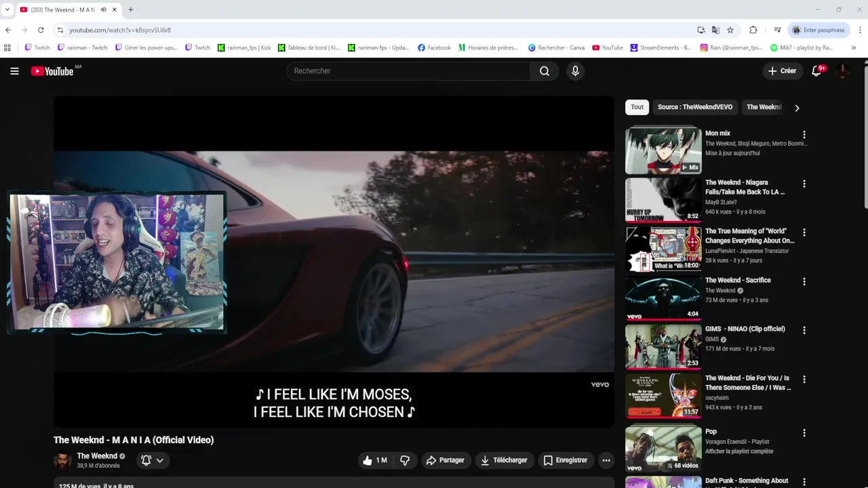Open more actions for the video
Viewport: 868px width, 488px height.
click(606, 460)
